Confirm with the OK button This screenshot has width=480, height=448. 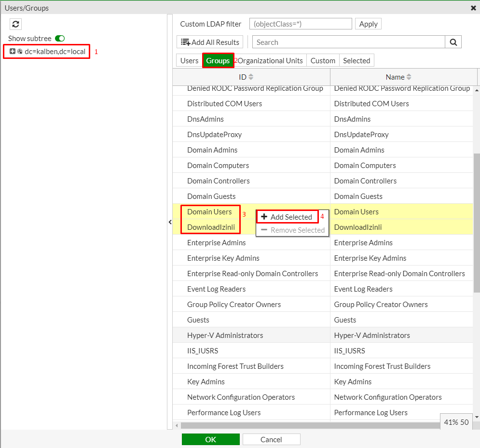[210, 439]
